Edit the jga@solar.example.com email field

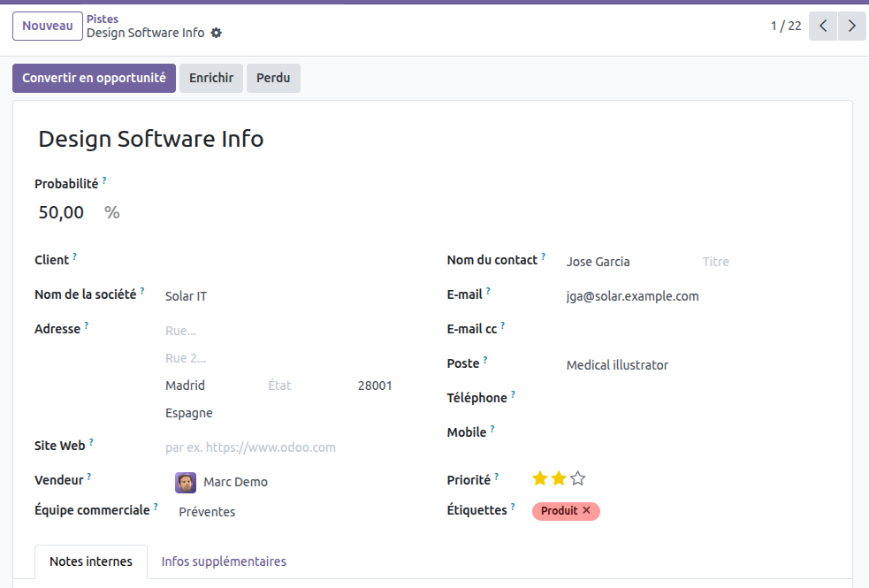(x=697, y=296)
